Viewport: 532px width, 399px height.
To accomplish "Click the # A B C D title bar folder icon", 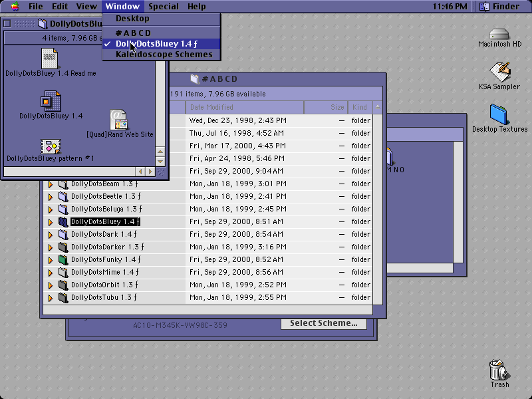I will pyautogui.click(x=194, y=79).
